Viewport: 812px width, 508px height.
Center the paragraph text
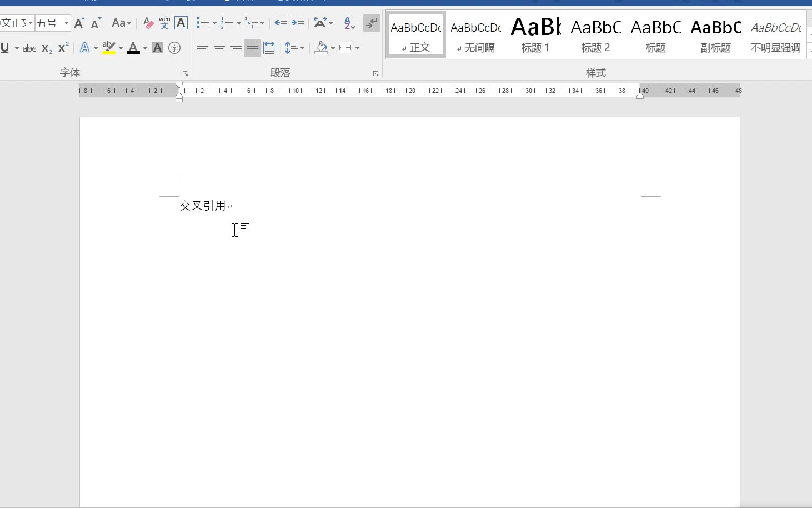tap(219, 48)
